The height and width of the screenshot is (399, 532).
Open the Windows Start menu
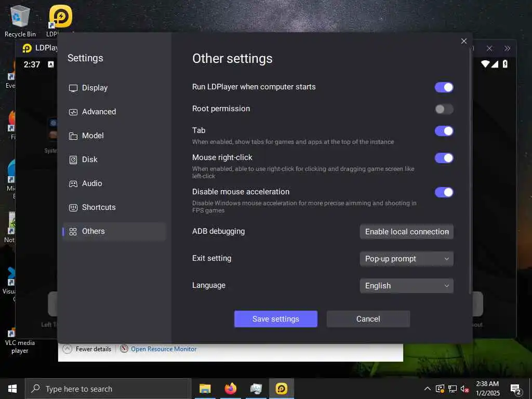point(12,389)
